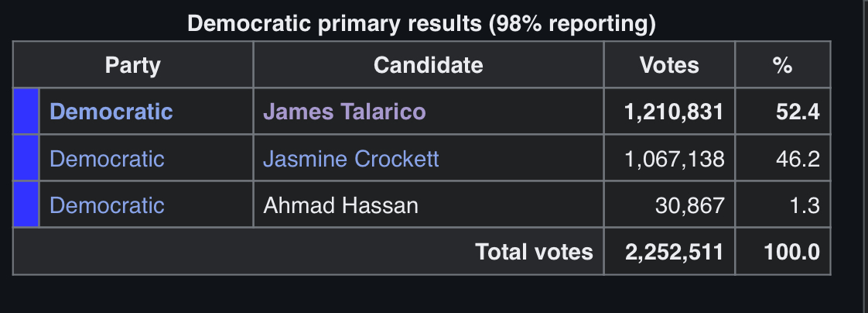The image size is (868, 313).
Task: Click the Democratic link in Crockett's row
Action: pyautogui.click(x=107, y=159)
